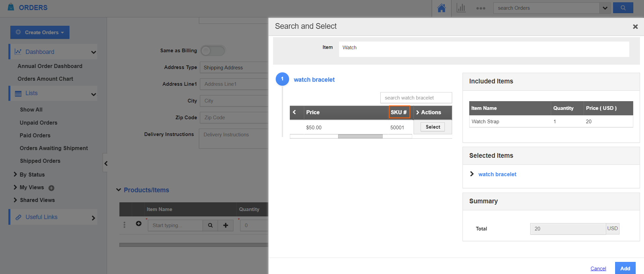
Task: Open the search Orders dropdown arrow
Action: tap(605, 8)
